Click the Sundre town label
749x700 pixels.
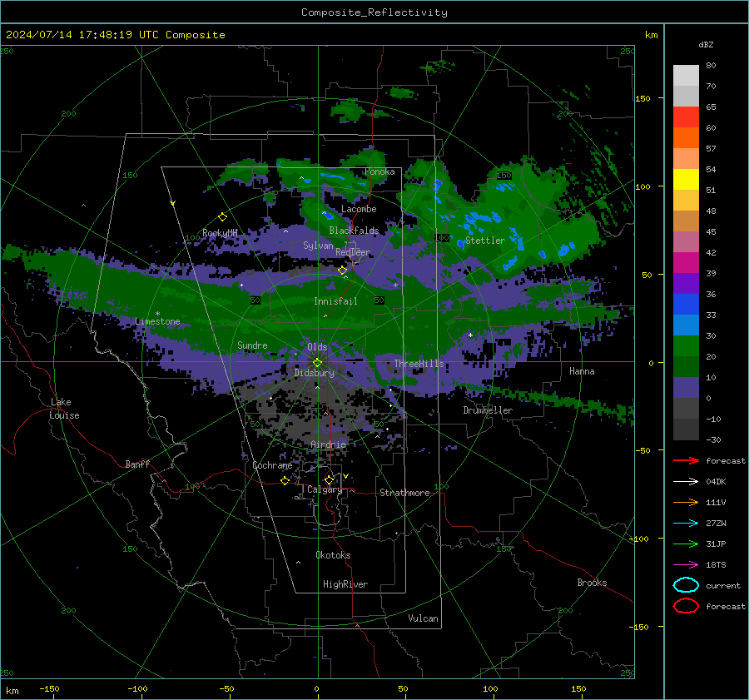tap(252, 345)
